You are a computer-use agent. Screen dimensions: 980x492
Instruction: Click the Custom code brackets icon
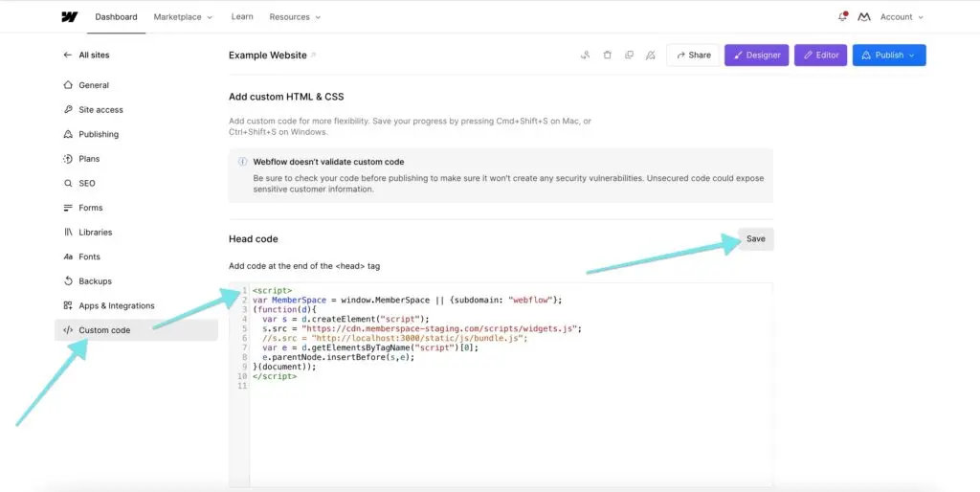pyautogui.click(x=68, y=330)
